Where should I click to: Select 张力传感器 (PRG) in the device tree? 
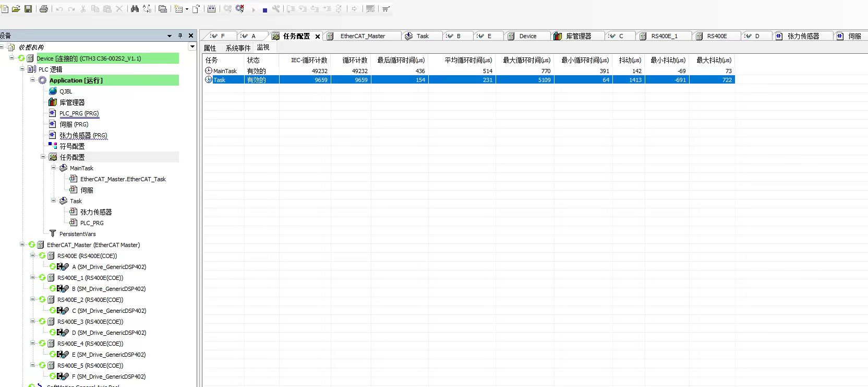83,135
